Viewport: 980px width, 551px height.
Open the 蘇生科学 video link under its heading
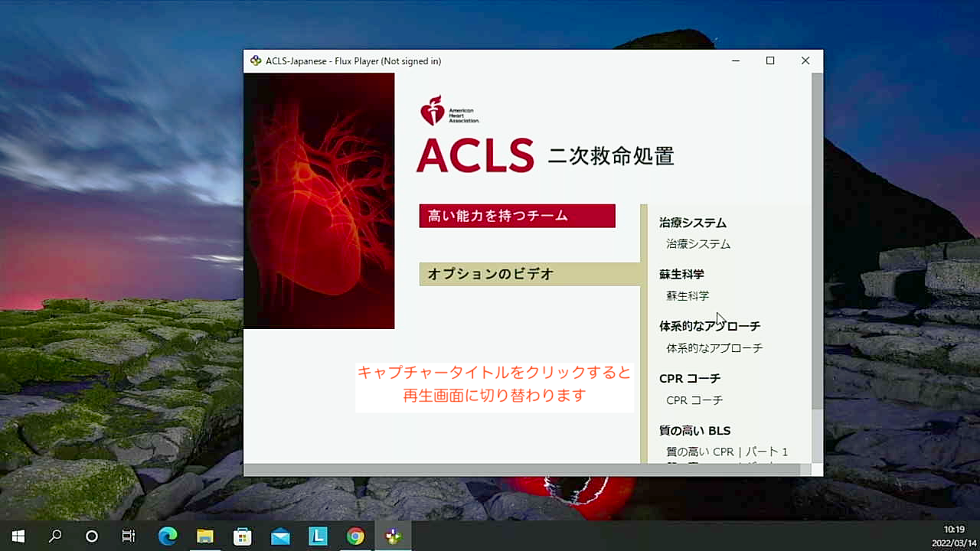tap(688, 295)
